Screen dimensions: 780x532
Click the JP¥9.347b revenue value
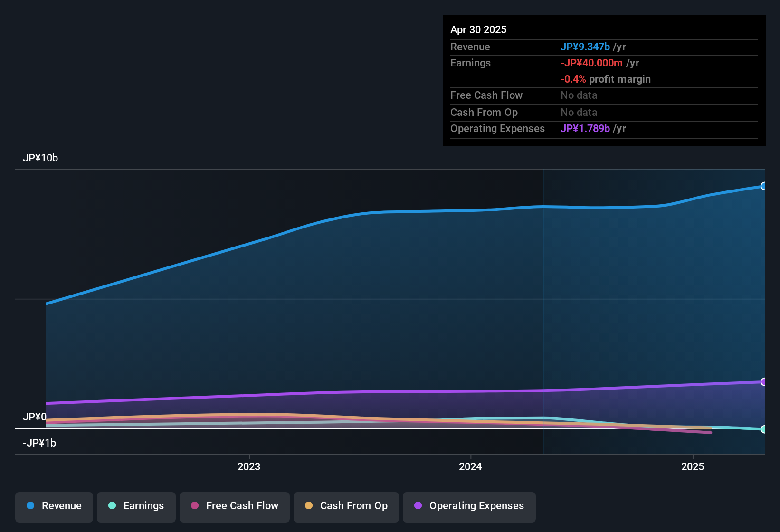(x=585, y=47)
